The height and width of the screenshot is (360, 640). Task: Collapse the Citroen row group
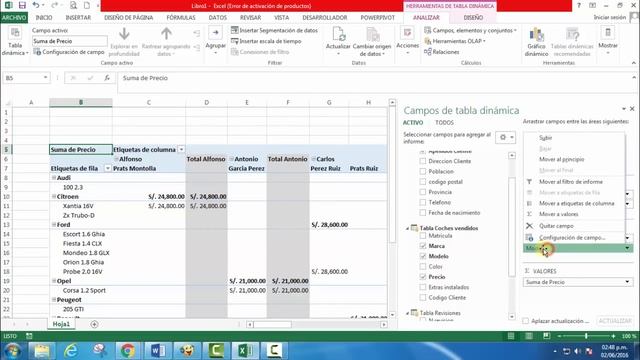[x=54, y=196]
